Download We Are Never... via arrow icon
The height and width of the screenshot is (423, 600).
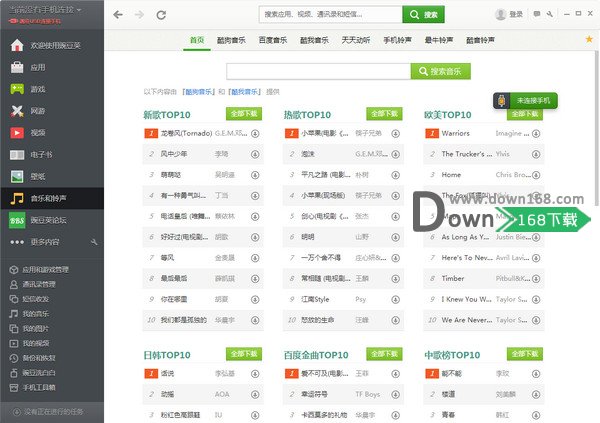pyautogui.click(x=536, y=320)
